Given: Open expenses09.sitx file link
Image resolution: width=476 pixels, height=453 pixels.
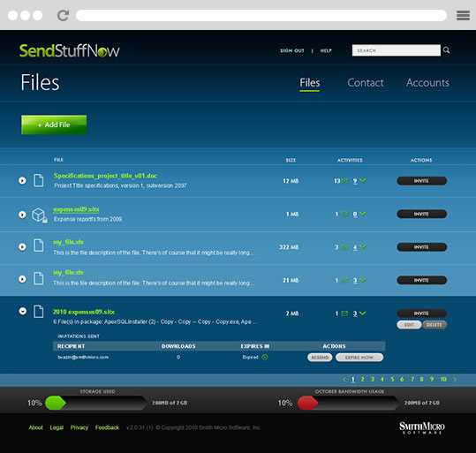Looking at the screenshot, I should [76, 209].
